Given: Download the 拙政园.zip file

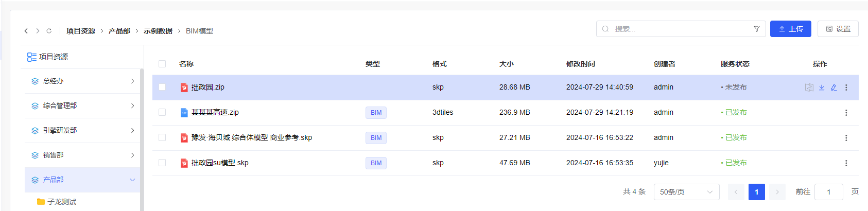Looking at the screenshot, I should point(822,87).
